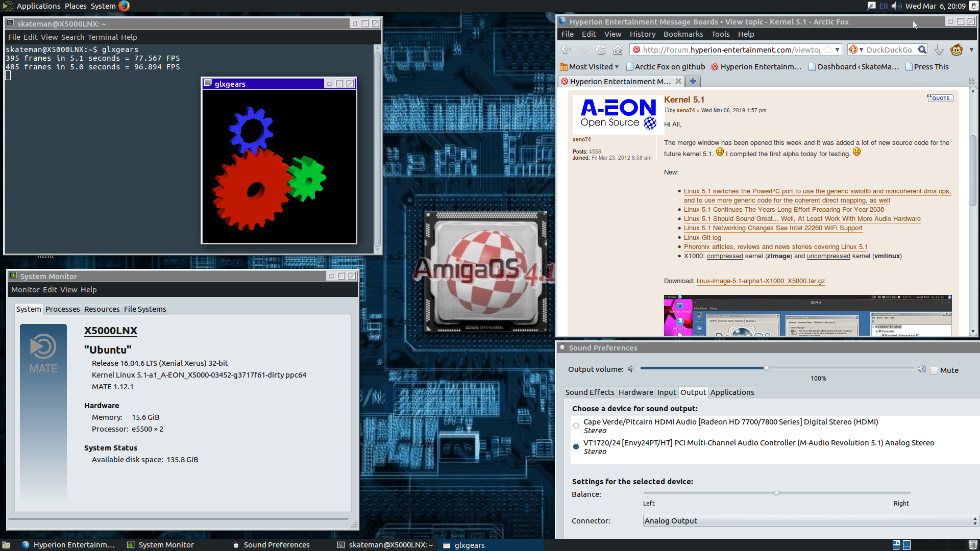Viewport: 980px width, 551px height.
Task: Open a new browser tab with plus icon
Action: tap(693, 81)
